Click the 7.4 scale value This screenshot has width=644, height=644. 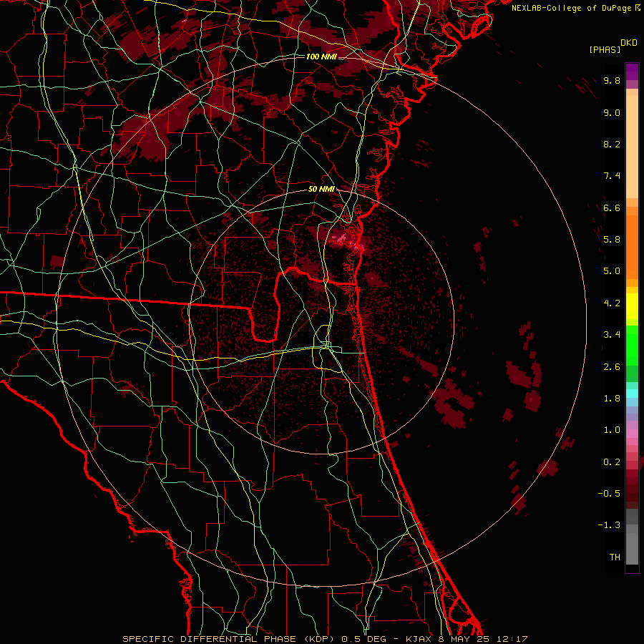click(612, 176)
